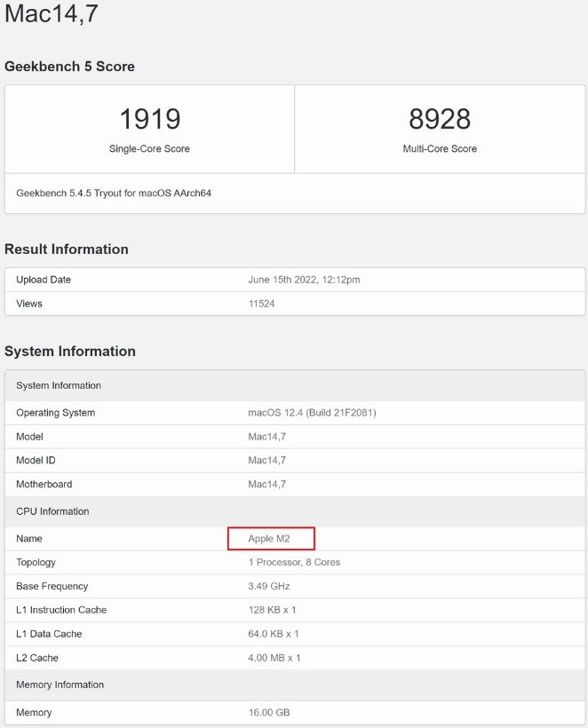Click the Base Frequency label
588x728 pixels.
pos(52,586)
